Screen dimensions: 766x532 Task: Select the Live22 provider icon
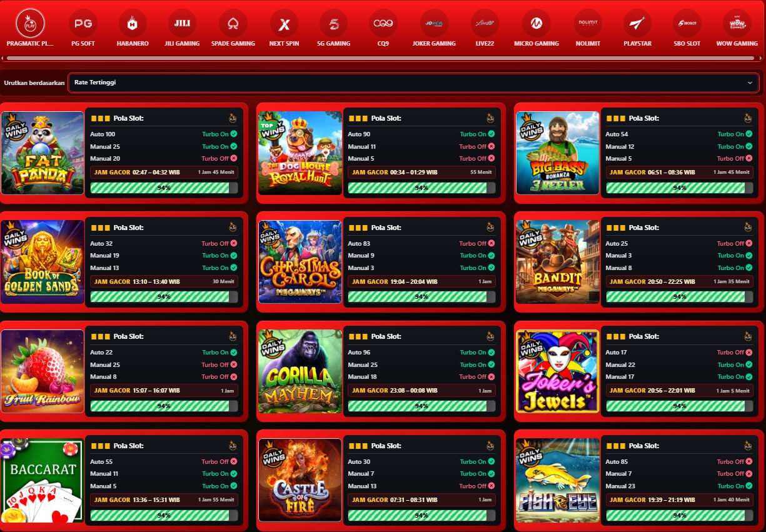click(x=485, y=24)
